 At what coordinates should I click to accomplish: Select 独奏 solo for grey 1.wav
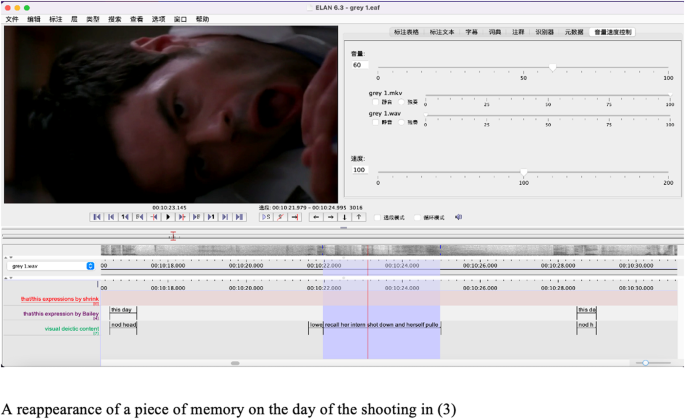click(x=401, y=123)
